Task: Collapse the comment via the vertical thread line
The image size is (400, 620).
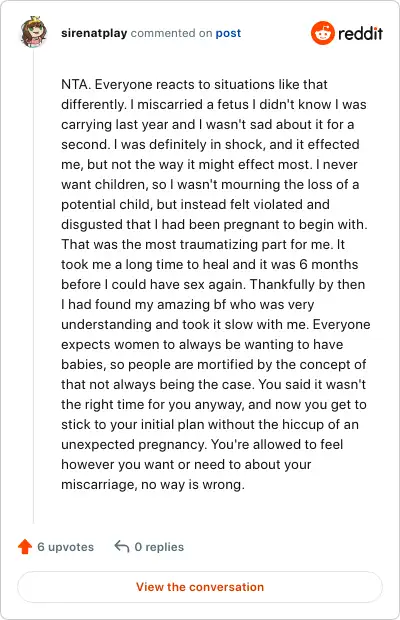Action: tap(34, 286)
